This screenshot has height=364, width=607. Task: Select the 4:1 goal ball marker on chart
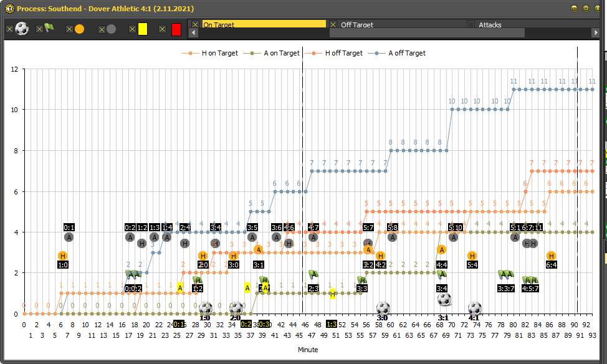(474, 308)
